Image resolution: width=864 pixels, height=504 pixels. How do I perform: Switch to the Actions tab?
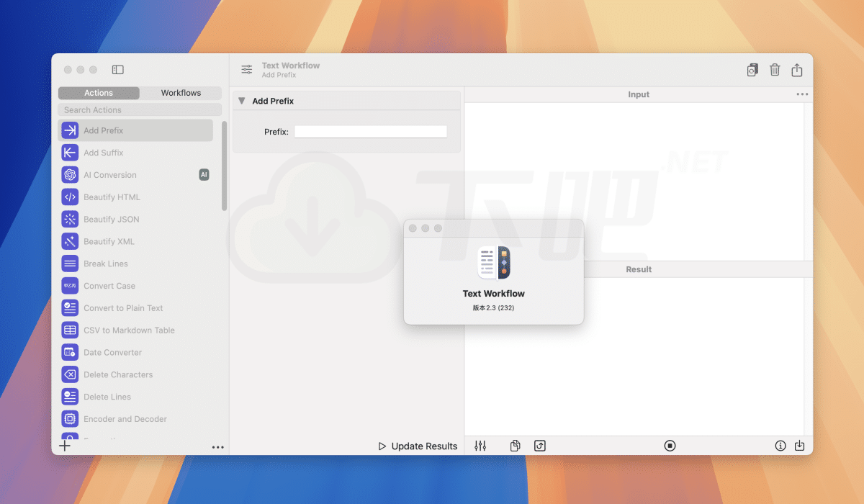99,93
